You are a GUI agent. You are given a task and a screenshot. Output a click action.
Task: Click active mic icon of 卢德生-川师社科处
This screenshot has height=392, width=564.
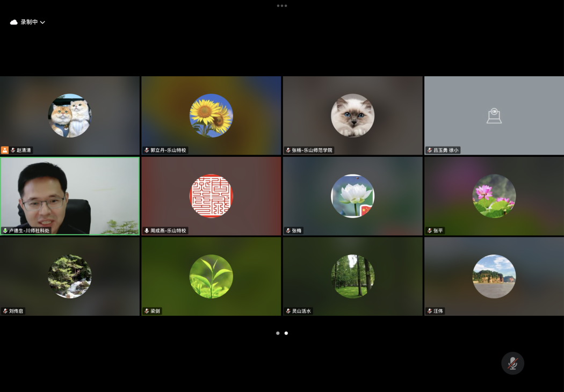5,230
